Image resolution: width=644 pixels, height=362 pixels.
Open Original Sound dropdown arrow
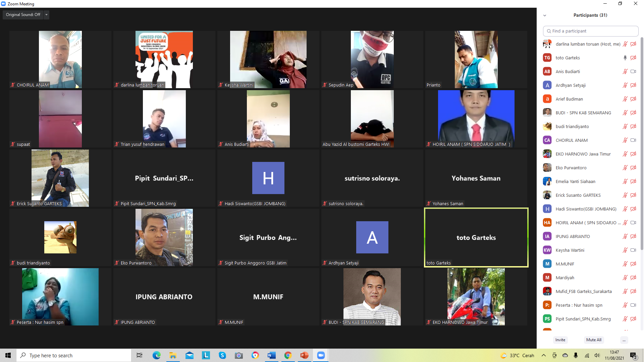point(47,15)
